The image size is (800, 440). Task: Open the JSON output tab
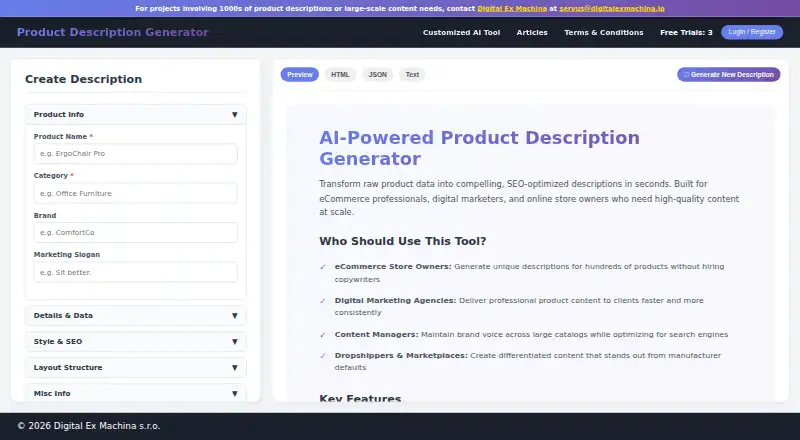[x=378, y=75]
